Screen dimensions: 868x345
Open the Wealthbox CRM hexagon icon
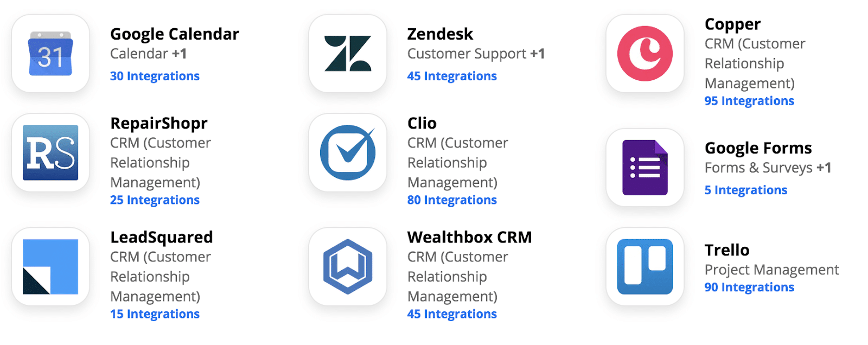coord(348,266)
